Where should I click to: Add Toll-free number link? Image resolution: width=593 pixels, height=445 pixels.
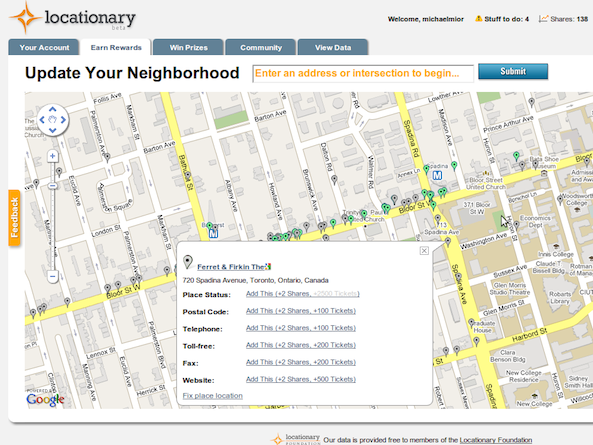pos(301,345)
